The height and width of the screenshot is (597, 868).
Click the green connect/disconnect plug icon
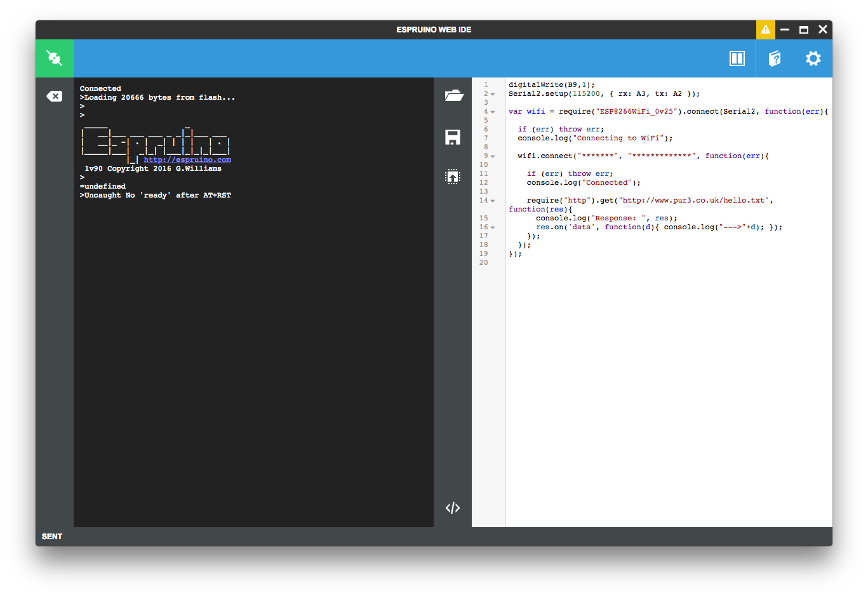(x=55, y=58)
